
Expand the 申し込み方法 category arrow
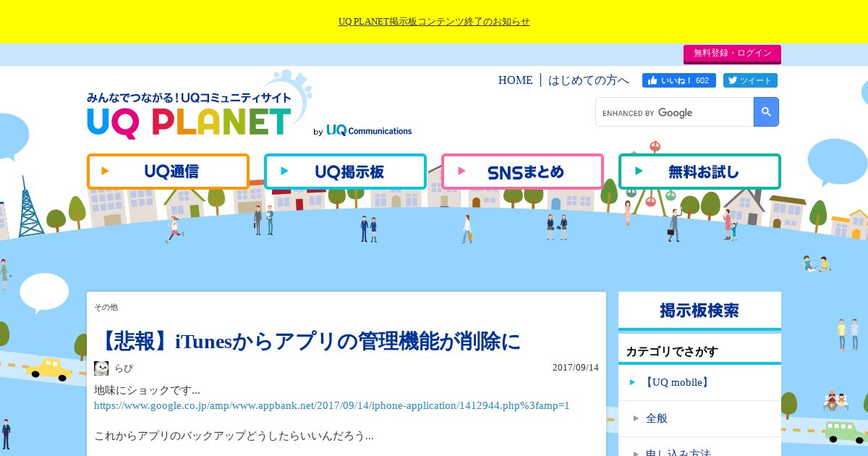[x=636, y=454]
